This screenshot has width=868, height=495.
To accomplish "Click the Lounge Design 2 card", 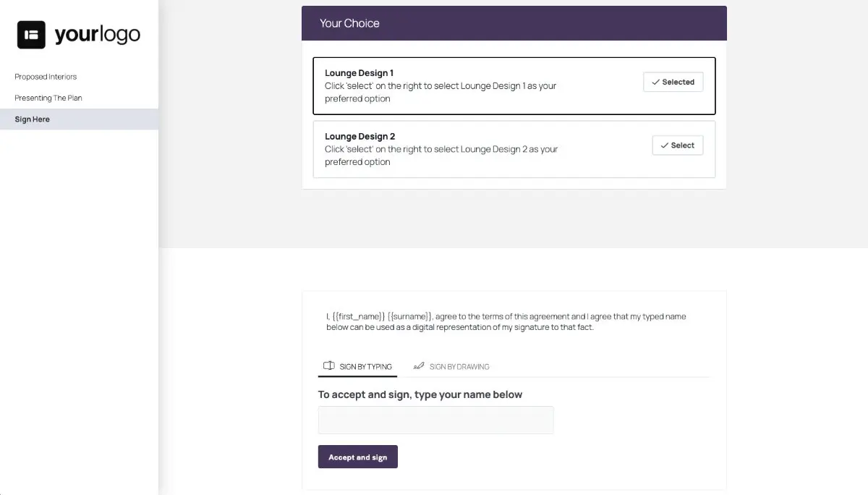I will pyautogui.click(x=514, y=149).
